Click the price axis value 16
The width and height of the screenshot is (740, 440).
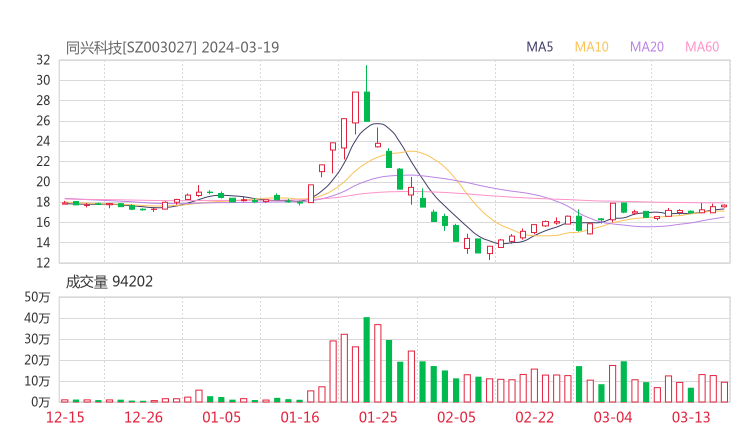[43, 222]
